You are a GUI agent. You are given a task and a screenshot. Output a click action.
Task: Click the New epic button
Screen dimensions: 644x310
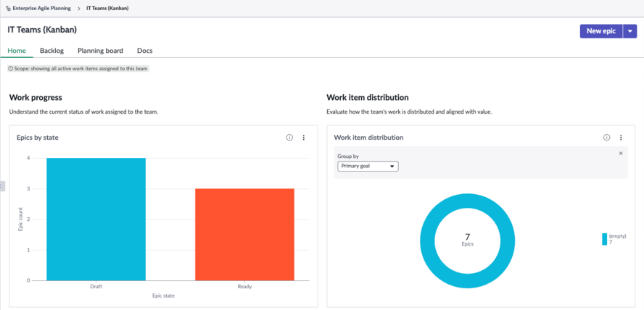point(601,31)
